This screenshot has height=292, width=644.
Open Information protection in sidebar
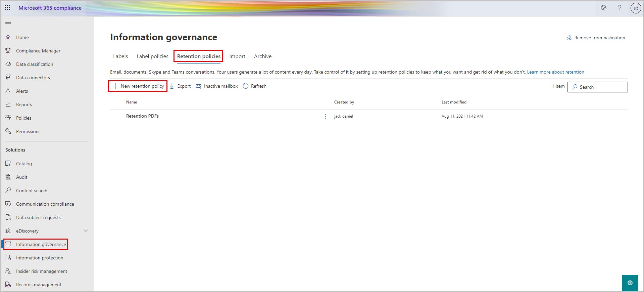40,258
